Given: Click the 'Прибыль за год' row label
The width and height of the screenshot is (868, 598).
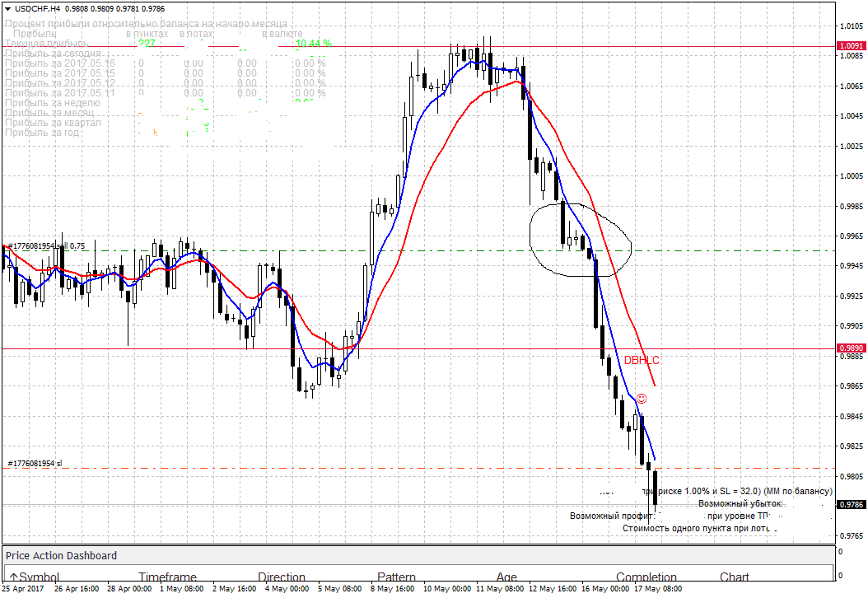Looking at the screenshot, I should click(x=42, y=133).
